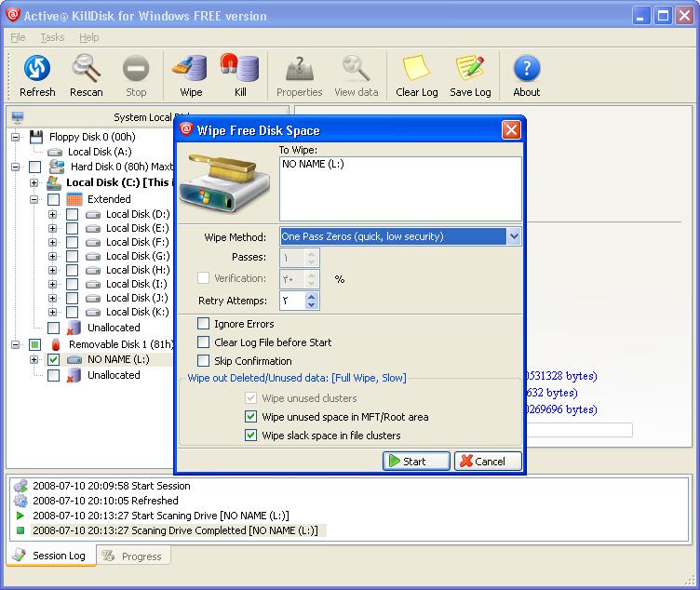
Task: Click the Wipe brush-and-disk icon
Action: point(190,68)
